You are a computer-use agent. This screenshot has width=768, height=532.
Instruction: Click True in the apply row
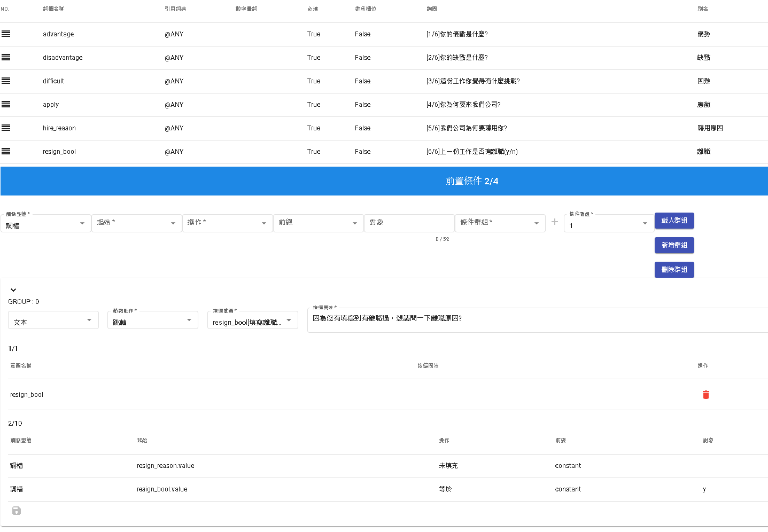[314, 105]
